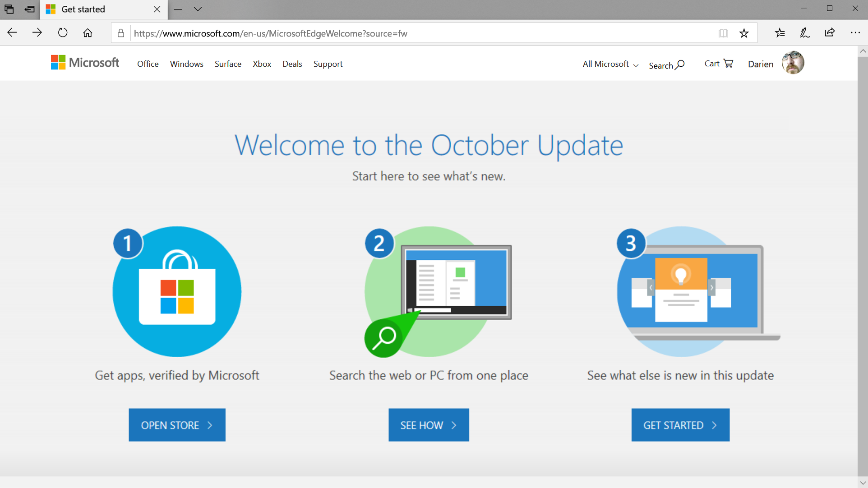868x488 pixels.
Task: Maximize the Edge window
Action: pos(829,9)
